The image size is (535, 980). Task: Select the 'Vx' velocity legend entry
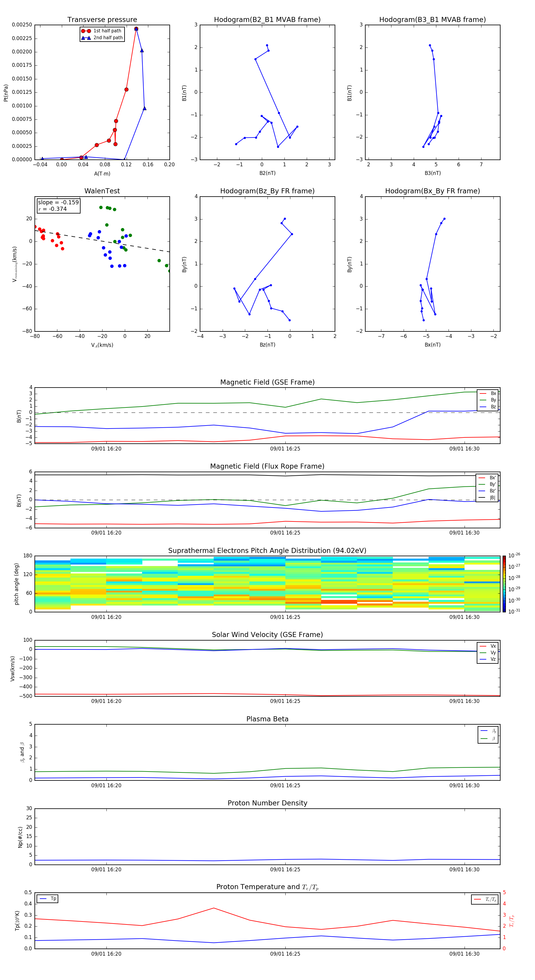(x=488, y=646)
